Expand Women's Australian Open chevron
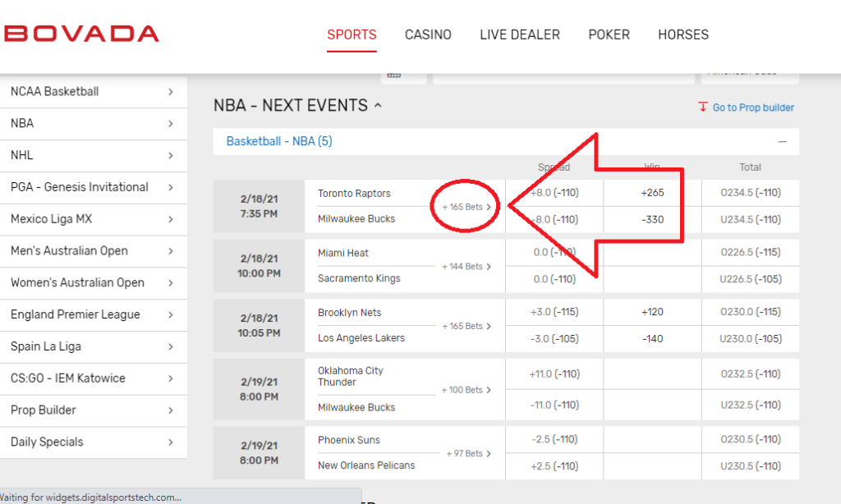 pos(171,282)
